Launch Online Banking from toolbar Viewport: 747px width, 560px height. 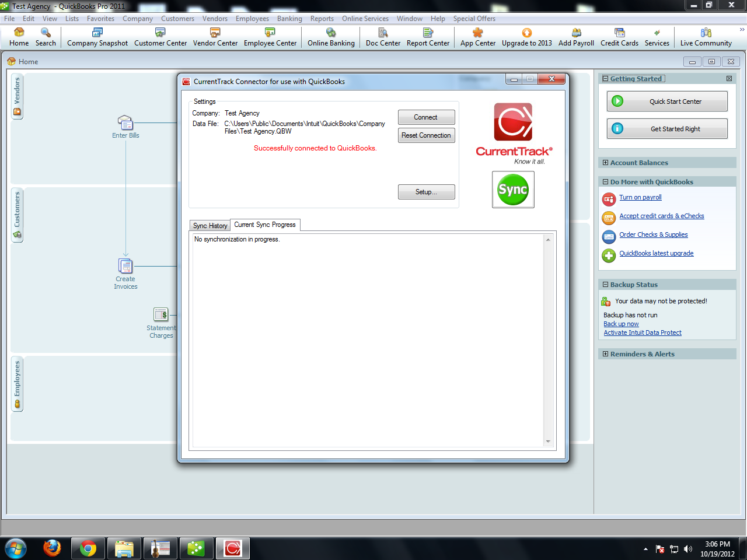(x=331, y=37)
